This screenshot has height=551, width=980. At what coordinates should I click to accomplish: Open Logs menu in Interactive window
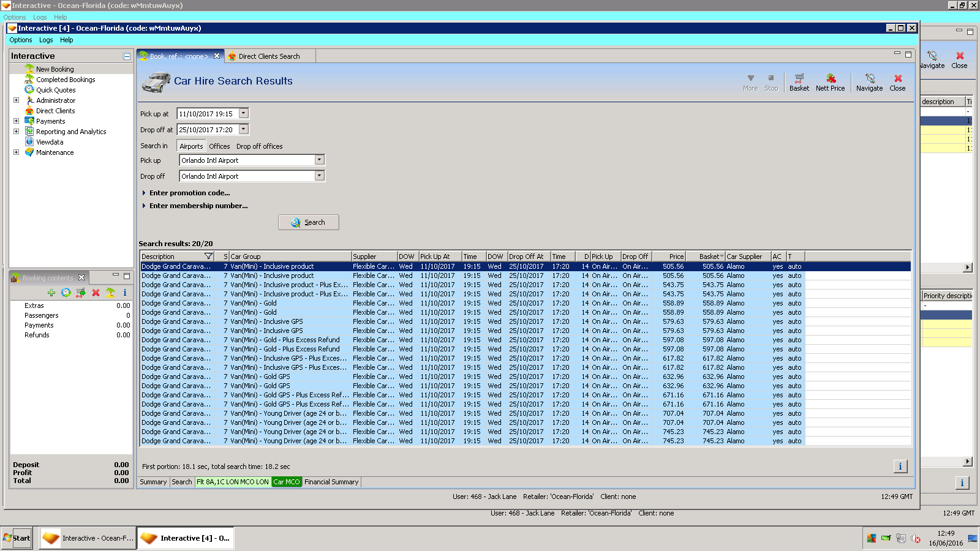pos(46,40)
